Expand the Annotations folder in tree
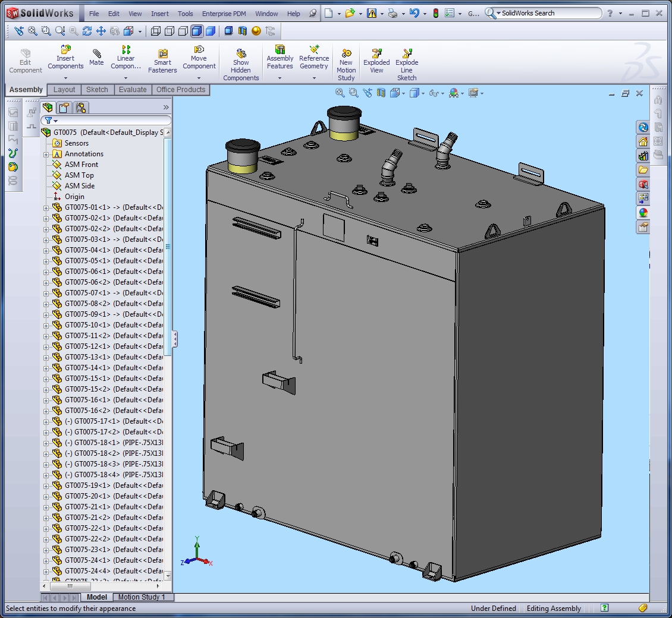This screenshot has width=672, height=618. point(46,154)
